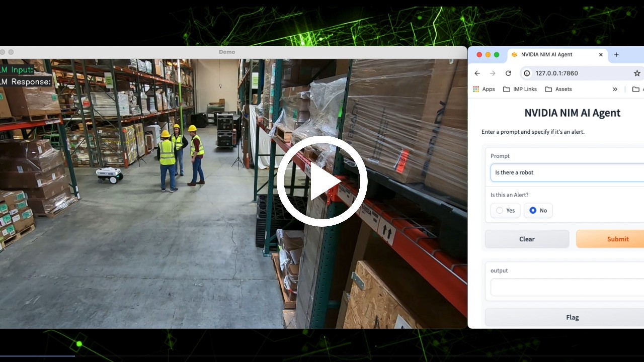Image resolution: width=644 pixels, height=362 pixels.
Task: Bookmark the page using the star icon
Action: (x=637, y=73)
